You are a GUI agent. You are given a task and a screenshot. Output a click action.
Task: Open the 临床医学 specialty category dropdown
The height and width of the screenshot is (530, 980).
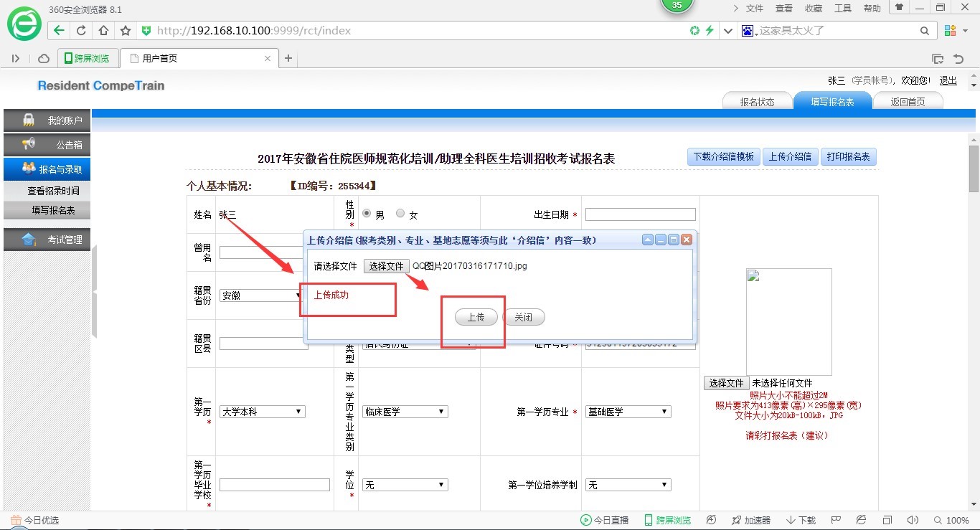405,412
